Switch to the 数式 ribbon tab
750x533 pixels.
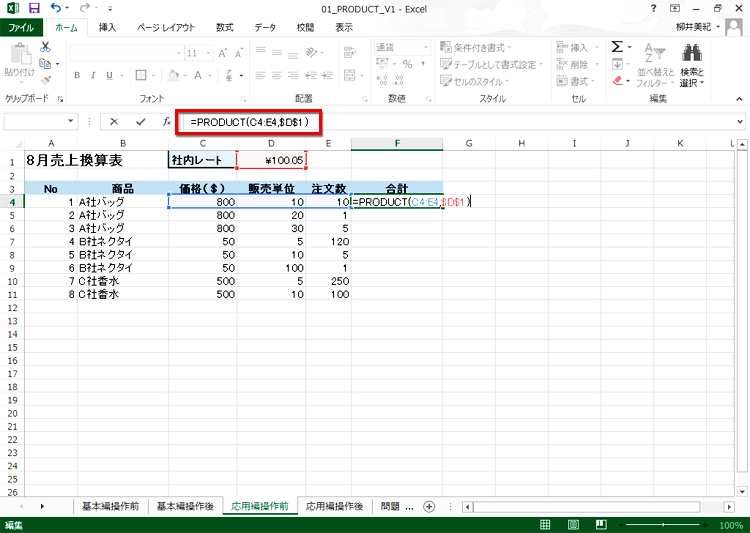(x=224, y=27)
